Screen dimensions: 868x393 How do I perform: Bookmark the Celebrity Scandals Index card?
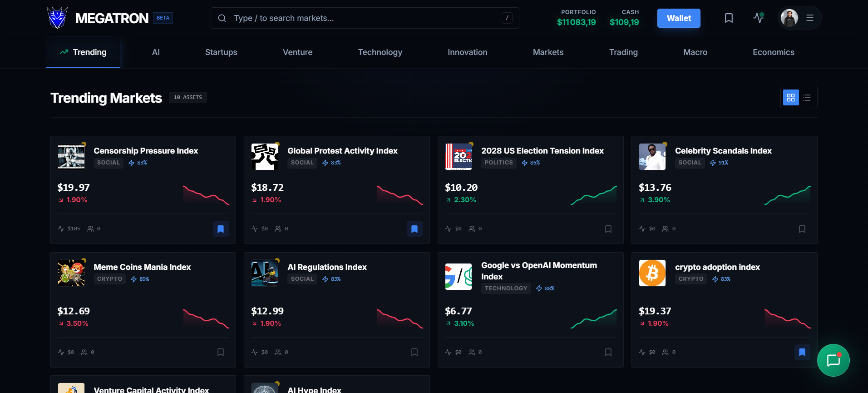tap(802, 229)
